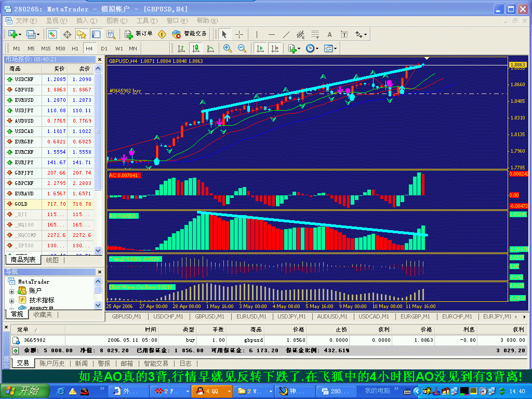Open 账户历史 terminal tab
This screenshot has height=399, width=532.
click(52, 363)
